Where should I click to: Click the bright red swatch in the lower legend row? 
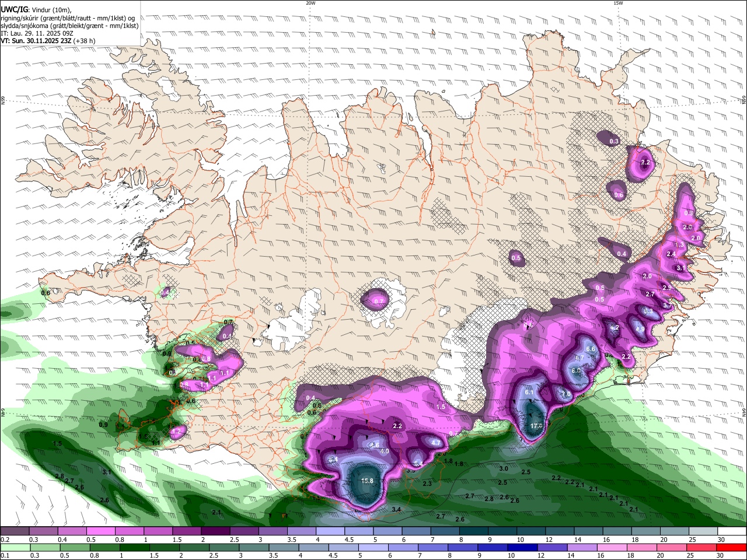[x=731, y=547]
